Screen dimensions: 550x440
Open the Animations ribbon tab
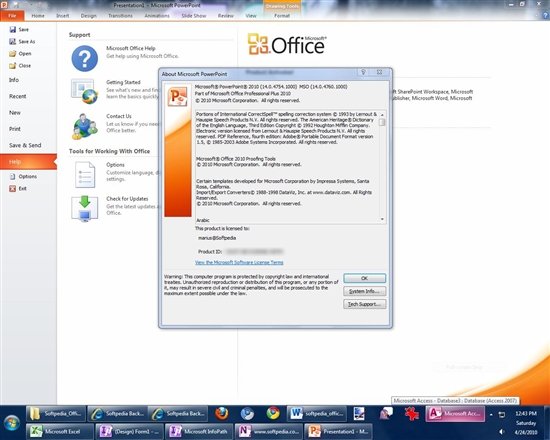click(157, 16)
